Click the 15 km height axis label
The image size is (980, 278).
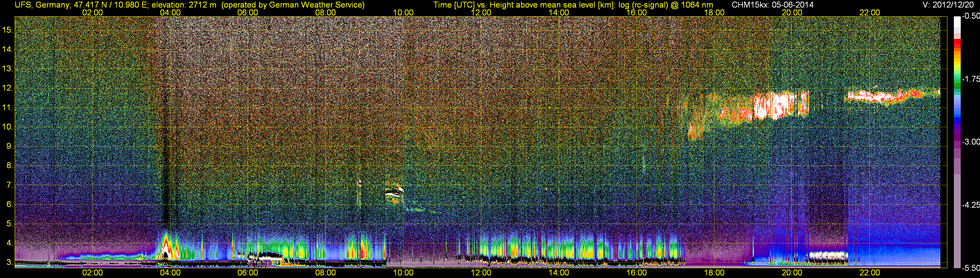click(x=7, y=30)
